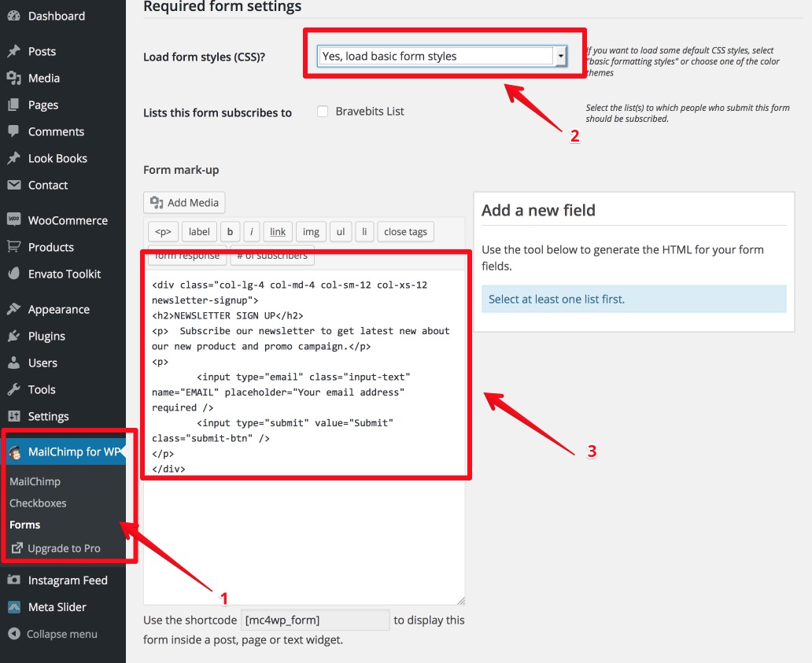Click the close tags button
The width and height of the screenshot is (812, 663).
point(405,232)
